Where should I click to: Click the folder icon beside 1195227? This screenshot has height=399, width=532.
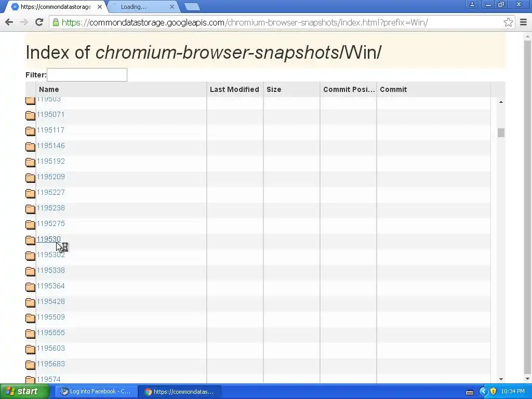tap(30, 194)
